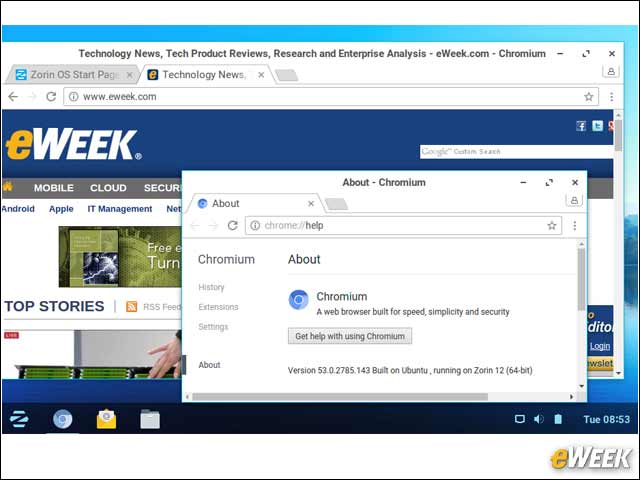
Task: Open the profile icon in the eWeek window
Action: click(x=611, y=71)
